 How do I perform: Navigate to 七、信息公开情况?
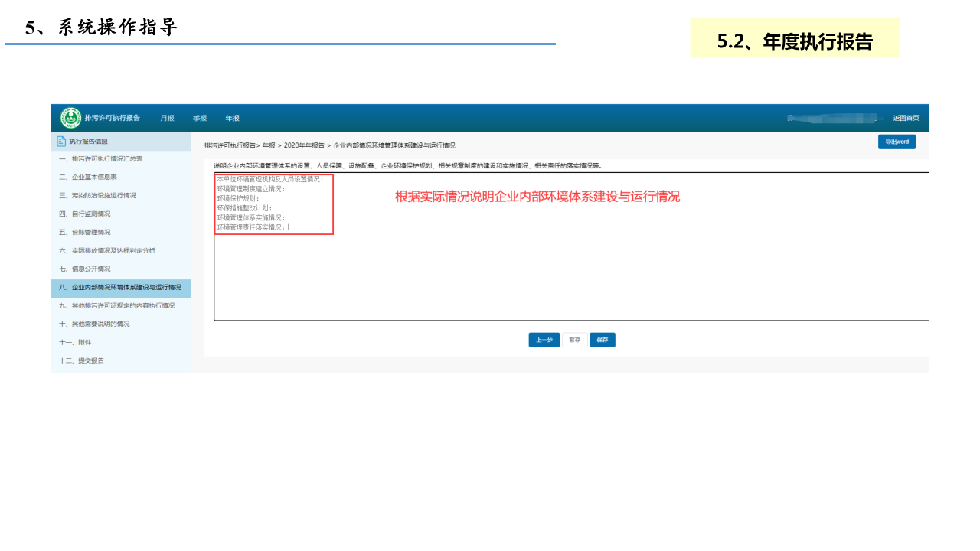pyautogui.click(x=85, y=269)
